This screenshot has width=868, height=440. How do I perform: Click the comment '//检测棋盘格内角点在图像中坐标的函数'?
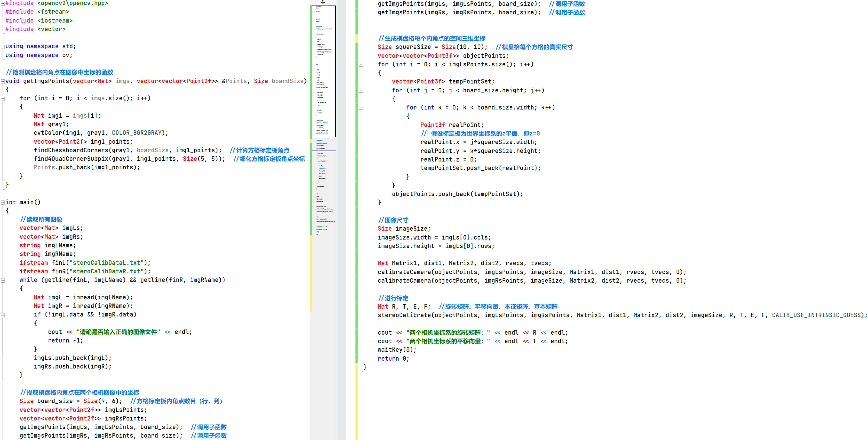[60, 73]
